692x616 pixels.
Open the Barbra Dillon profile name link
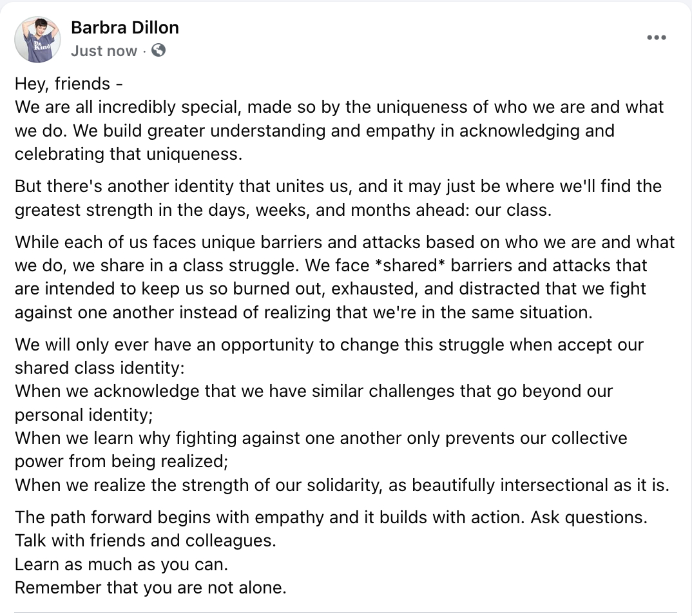(124, 27)
